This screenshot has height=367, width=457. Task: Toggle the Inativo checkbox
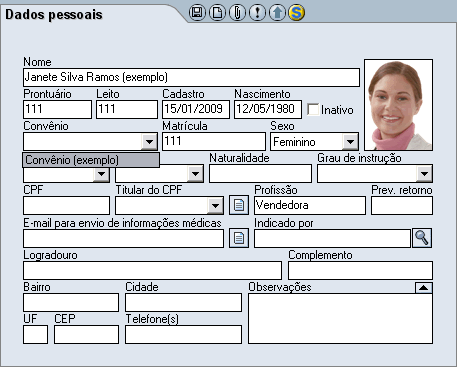(x=313, y=109)
